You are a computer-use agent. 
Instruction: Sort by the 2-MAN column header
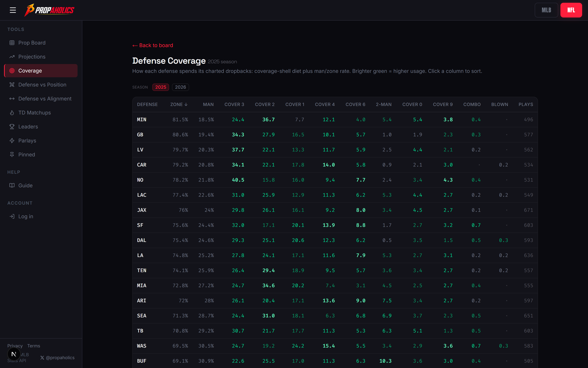[x=384, y=104]
